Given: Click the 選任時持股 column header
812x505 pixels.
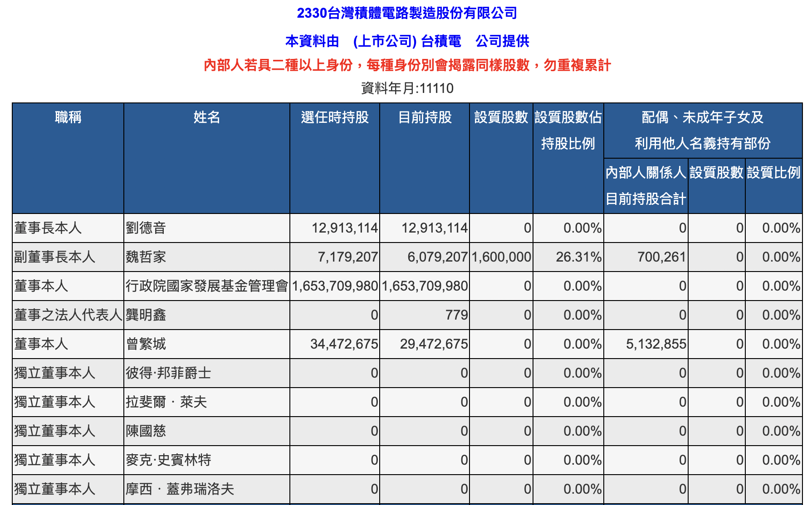Looking at the screenshot, I should tap(336, 118).
